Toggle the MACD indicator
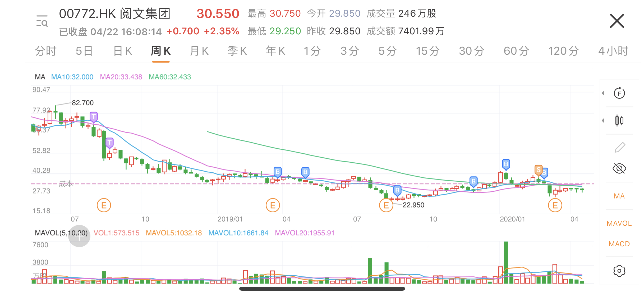 pyautogui.click(x=619, y=244)
